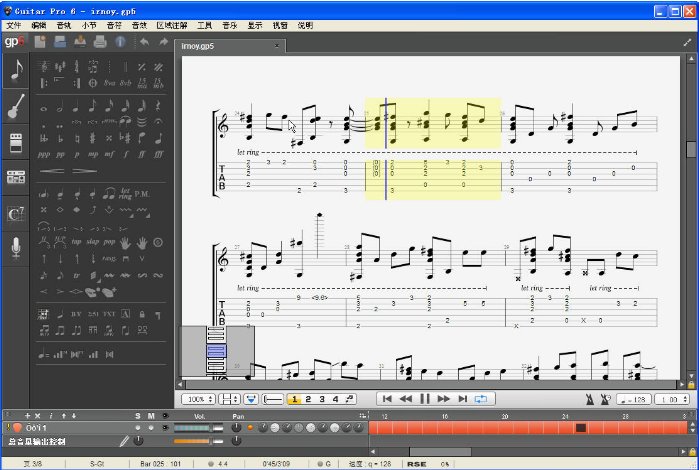Image resolution: width=699 pixels, height=470 pixels.
Task: Switch to voice 2
Action: click(308, 399)
